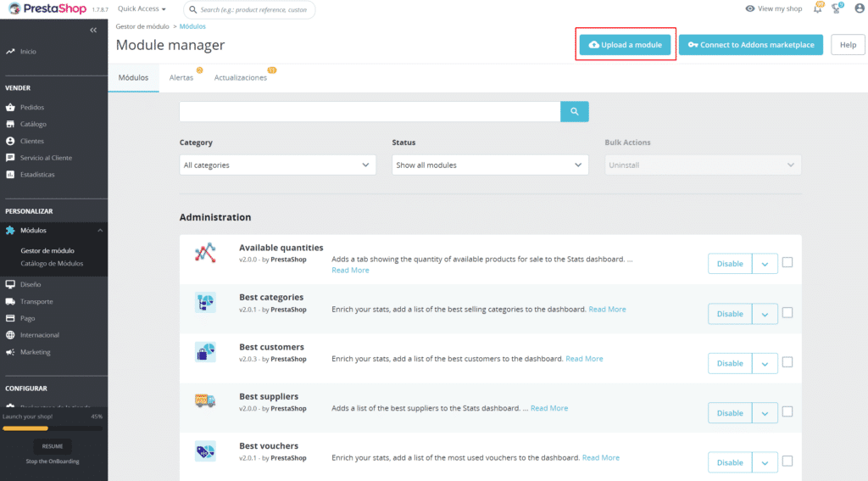Open notifications bell icon in header
Screen dimensions: 868x481
point(817,8)
